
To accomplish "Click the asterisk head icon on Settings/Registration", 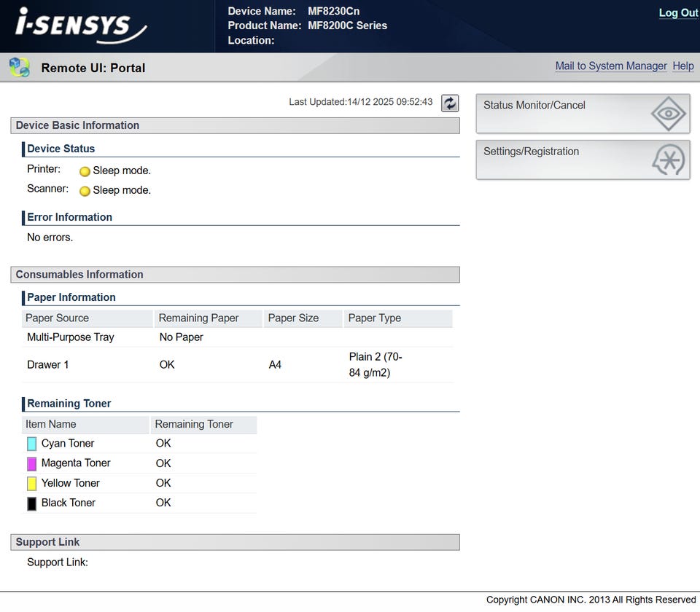I will tap(669, 160).
